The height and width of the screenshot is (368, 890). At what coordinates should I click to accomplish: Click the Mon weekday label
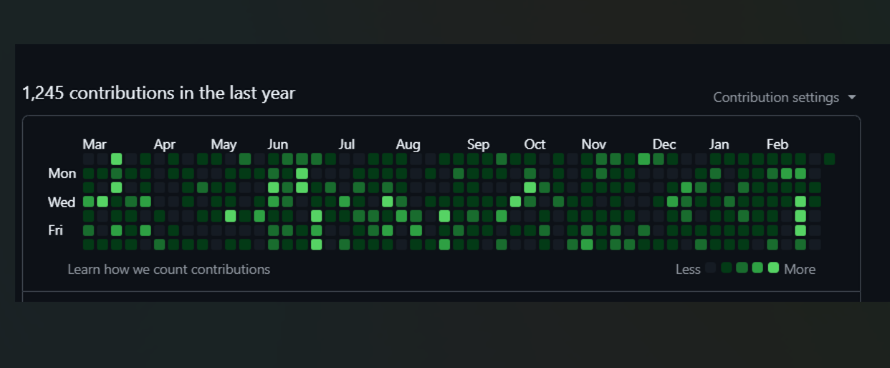point(62,173)
